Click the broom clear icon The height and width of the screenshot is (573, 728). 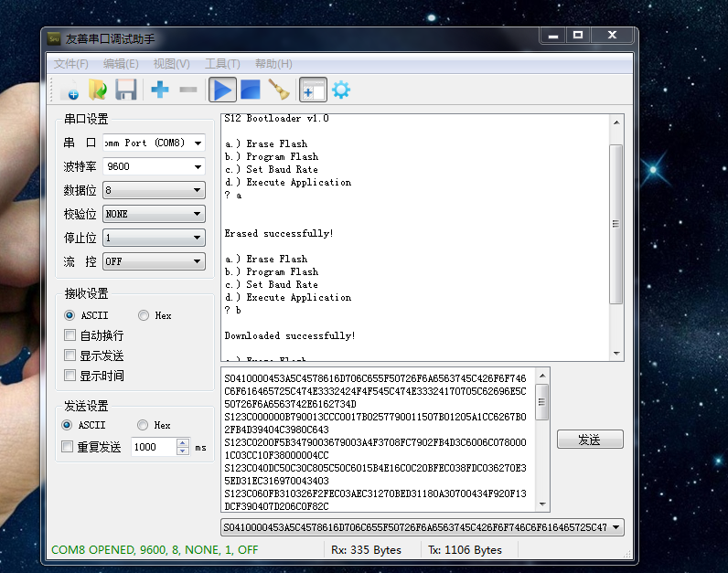pyautogui.click(x=279, y=90)
